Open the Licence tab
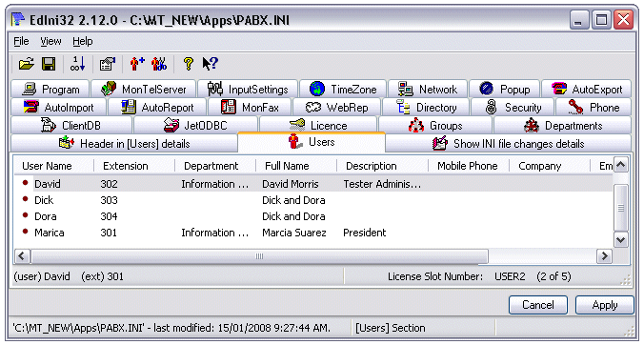The height and width of the screenshot is (345, 644). tap(318, 125)
